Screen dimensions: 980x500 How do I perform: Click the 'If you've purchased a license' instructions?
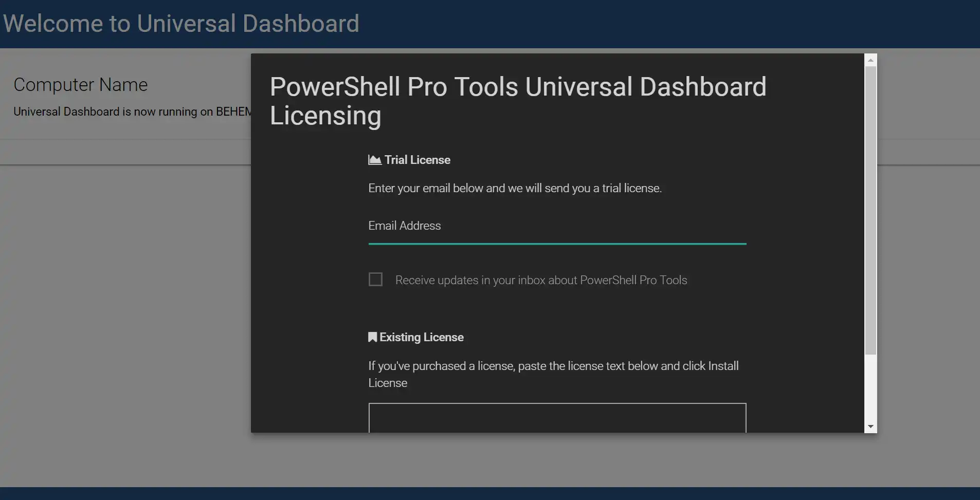pos(553,374)
